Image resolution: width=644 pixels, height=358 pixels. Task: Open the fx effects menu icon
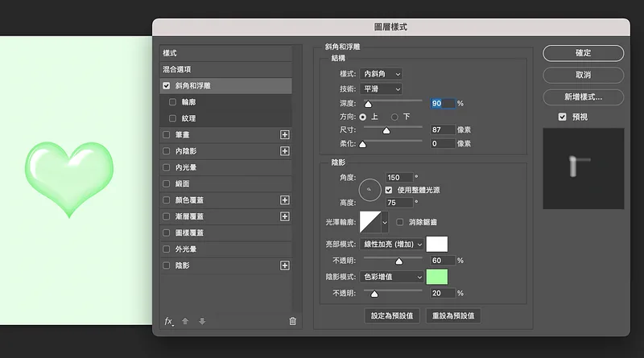[168, 322]
